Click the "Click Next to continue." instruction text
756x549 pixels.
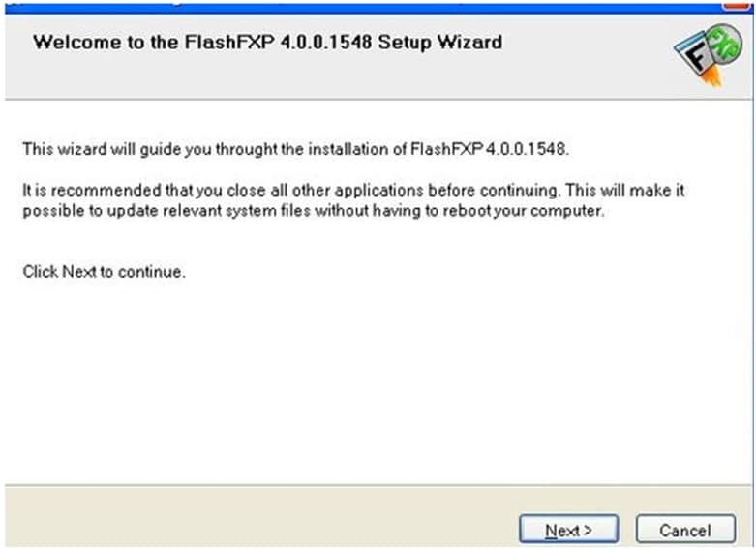click(x=104, y=272)
